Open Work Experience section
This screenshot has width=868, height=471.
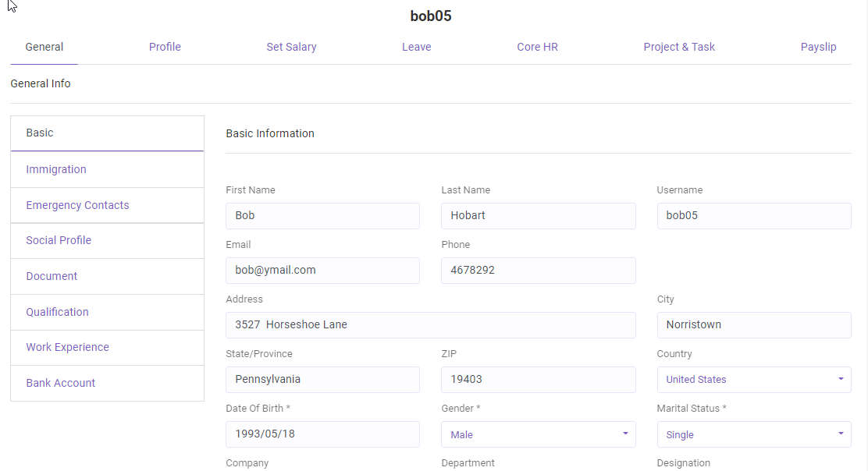pos(67,347)
